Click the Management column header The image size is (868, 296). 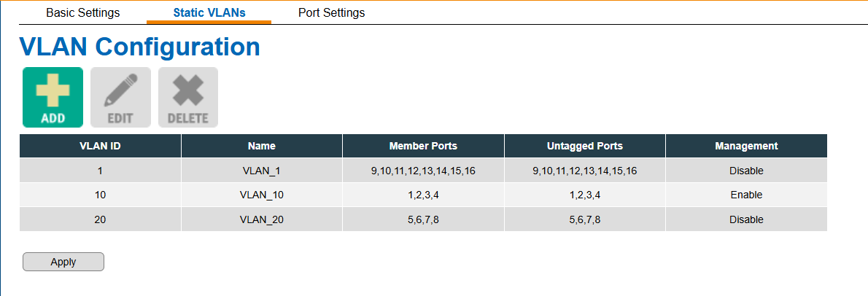pos(746,146)
